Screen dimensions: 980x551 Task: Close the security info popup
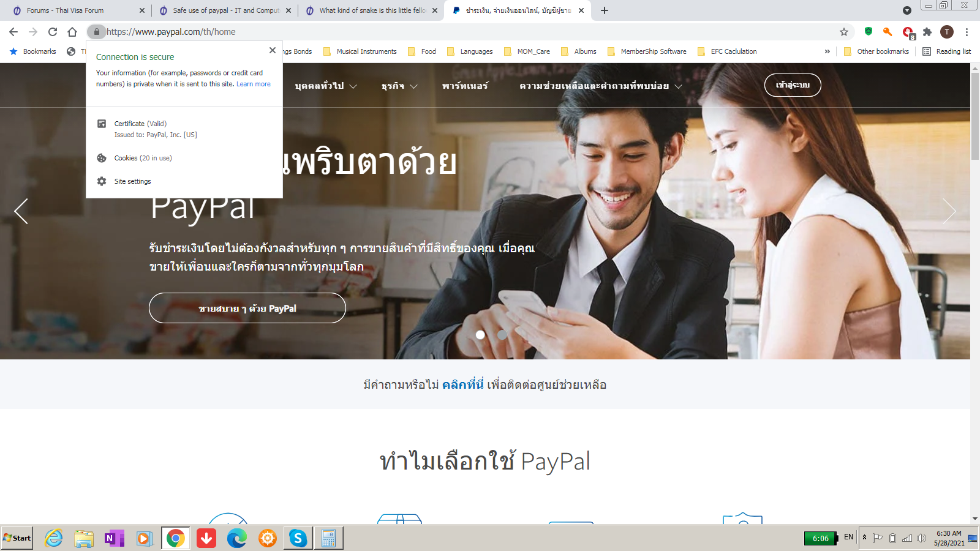pyautogui.click(x=273, y=50)
